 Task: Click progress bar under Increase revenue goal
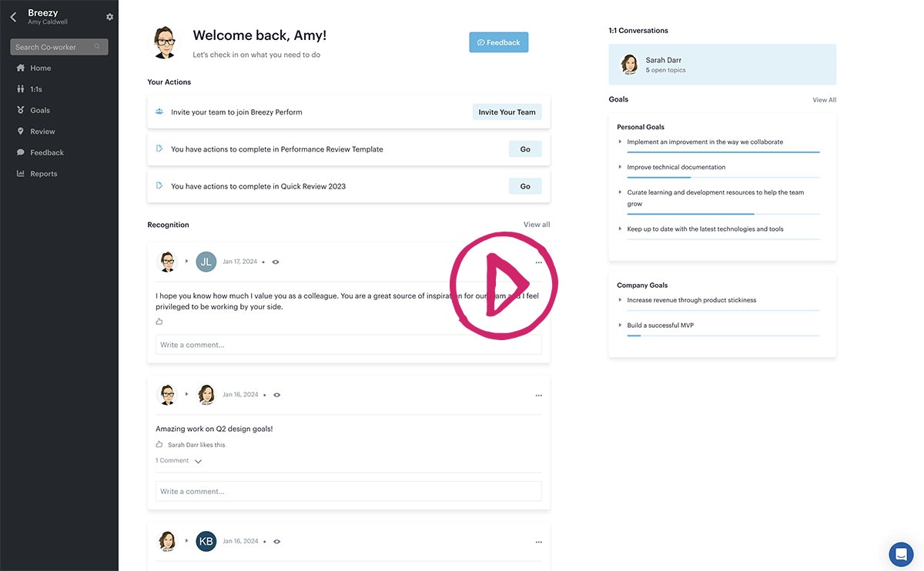[722, 310]
